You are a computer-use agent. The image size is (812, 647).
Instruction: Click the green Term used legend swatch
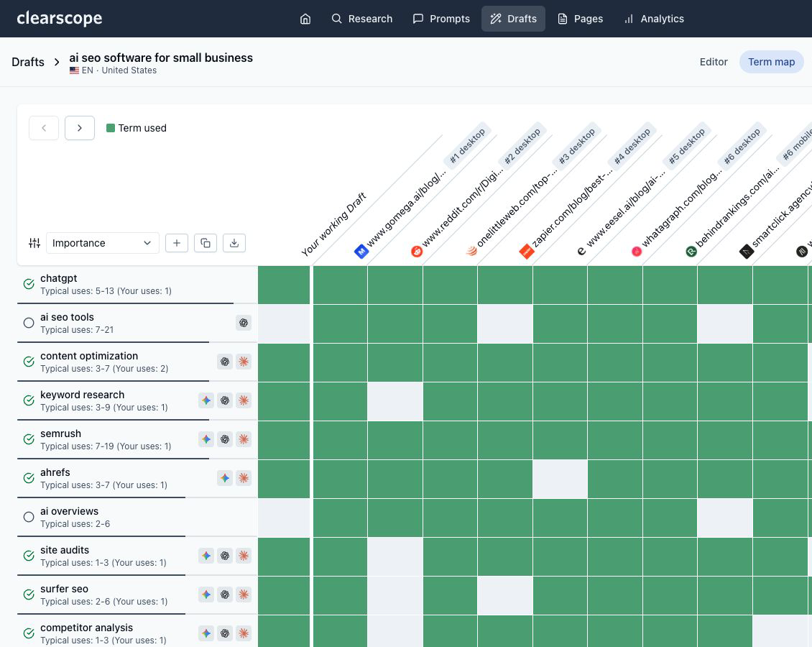(111, 128)
